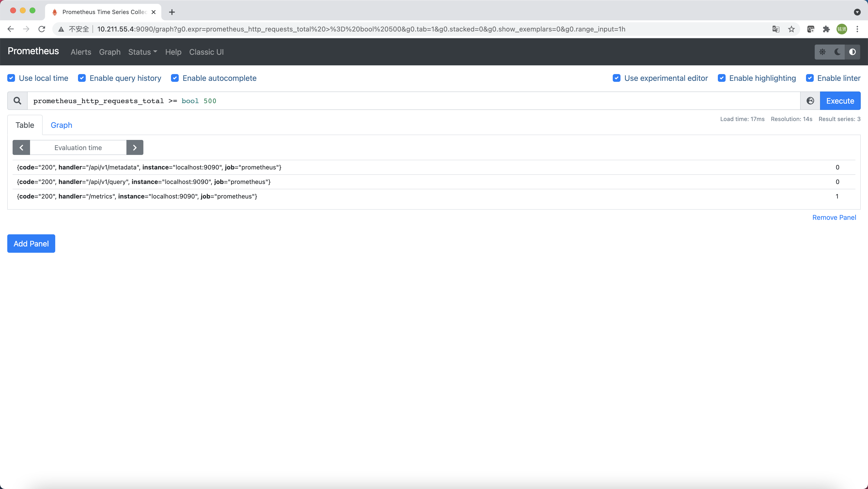Uncheck Enable query history
This screenshot has height=489, width=868.
(x=82, y=78)
